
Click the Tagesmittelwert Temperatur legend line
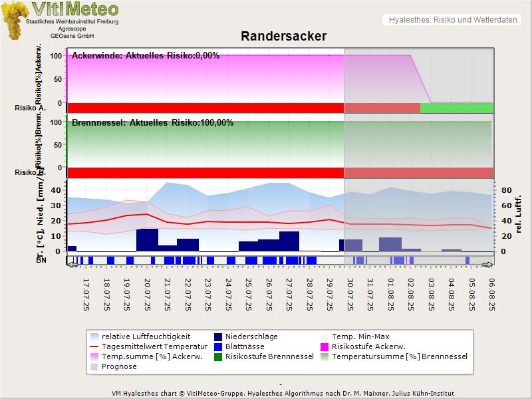click(94, 346)
